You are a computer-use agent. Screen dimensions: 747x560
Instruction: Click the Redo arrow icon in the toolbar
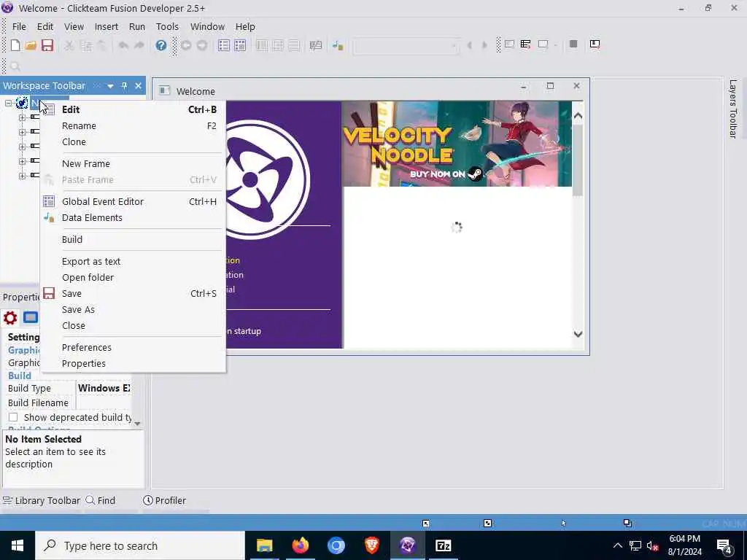[x=139, y=45]
